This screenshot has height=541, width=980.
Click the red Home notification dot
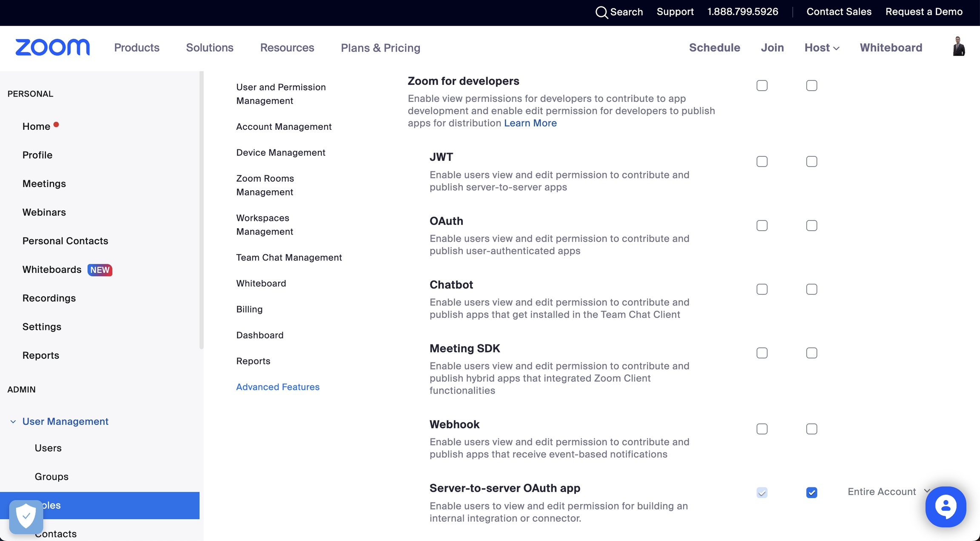click(56, 125)
